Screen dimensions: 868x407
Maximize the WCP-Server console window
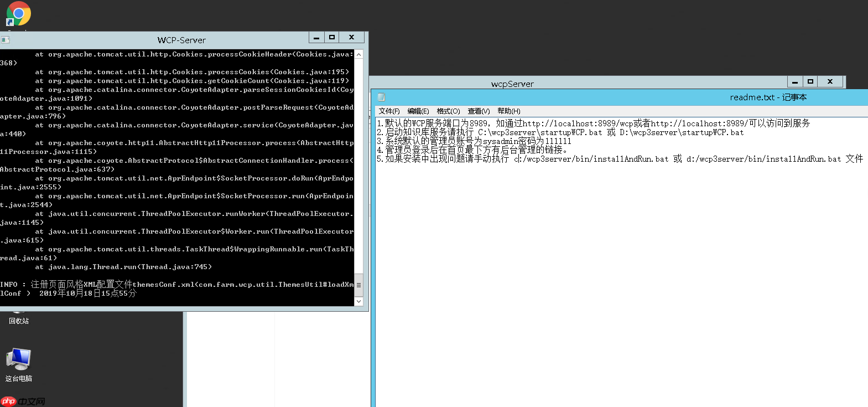click(x=332, y=38)
